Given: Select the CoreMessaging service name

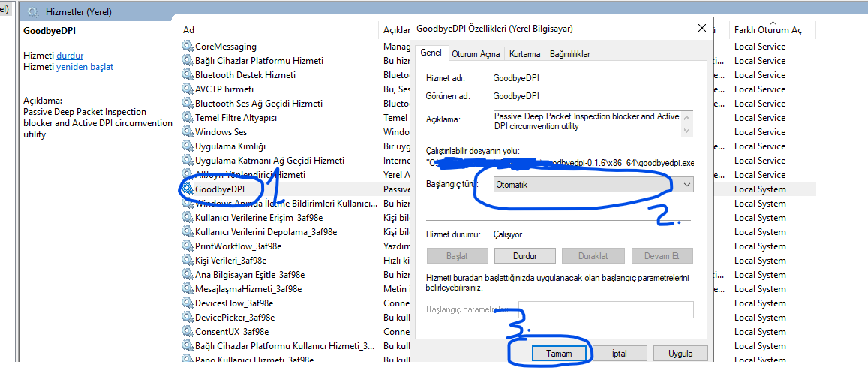Looking at the screenshot, I should pyautogui.click(x=225, y=47).
